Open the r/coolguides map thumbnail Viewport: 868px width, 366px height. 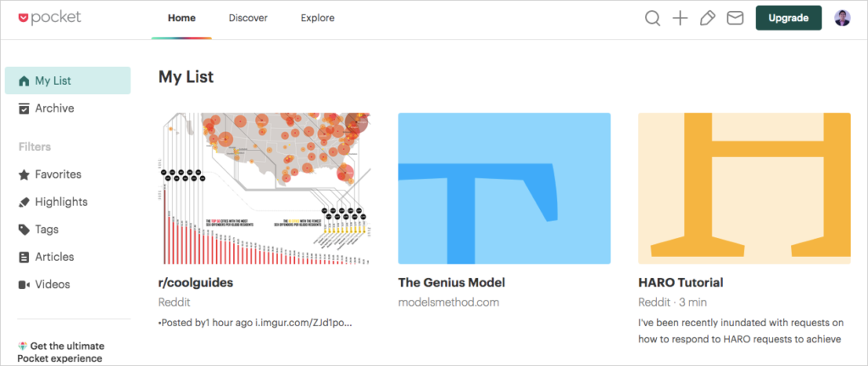[264, 189]
